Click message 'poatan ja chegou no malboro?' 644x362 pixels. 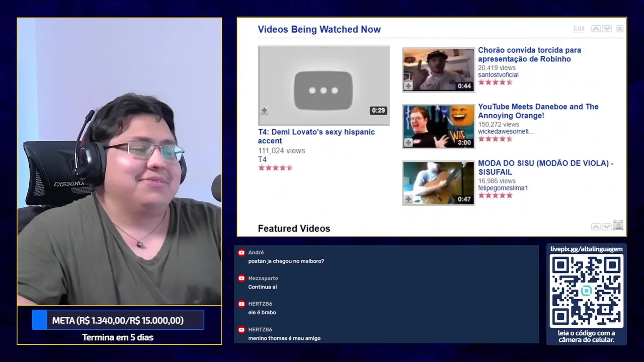click(x=286, y=261)
